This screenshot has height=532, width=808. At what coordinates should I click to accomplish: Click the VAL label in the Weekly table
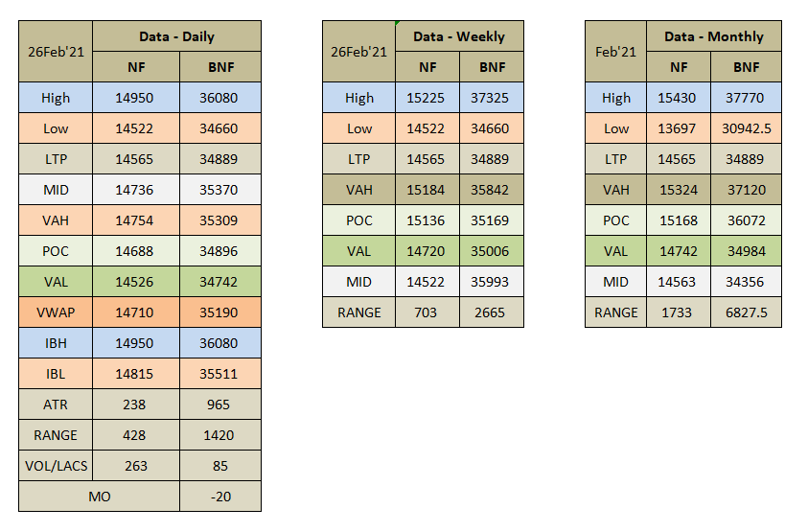point(359,251)
